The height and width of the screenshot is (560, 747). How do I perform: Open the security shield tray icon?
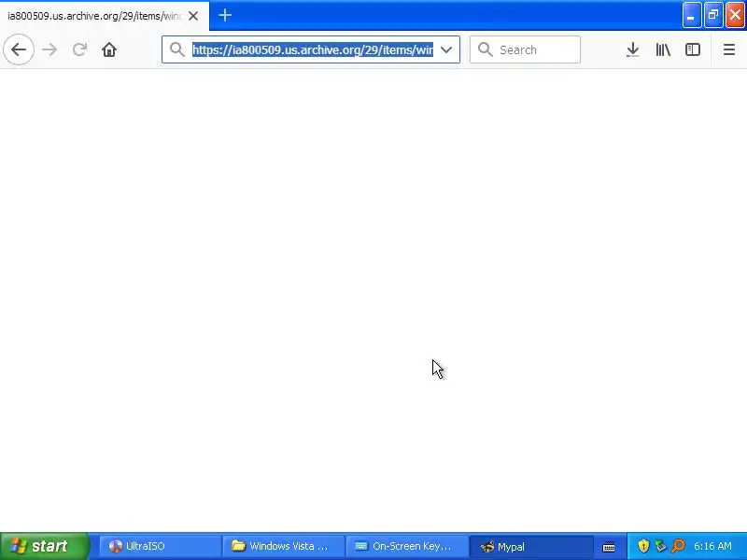[x=643, y=546]
